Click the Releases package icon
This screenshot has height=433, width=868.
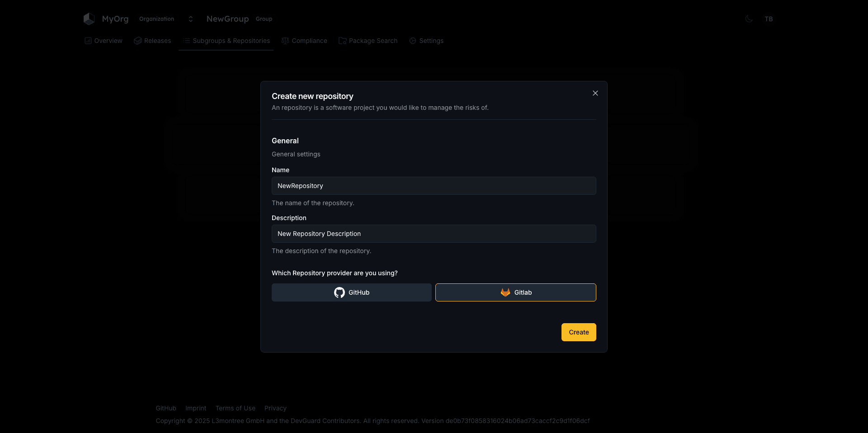[137, 41]
